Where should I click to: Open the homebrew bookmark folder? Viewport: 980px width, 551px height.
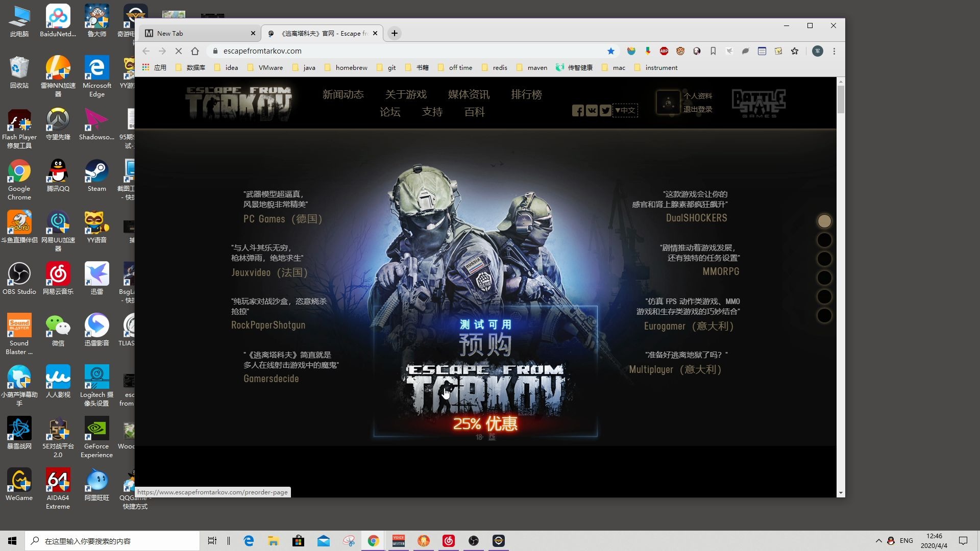click(x=346, y=67)
